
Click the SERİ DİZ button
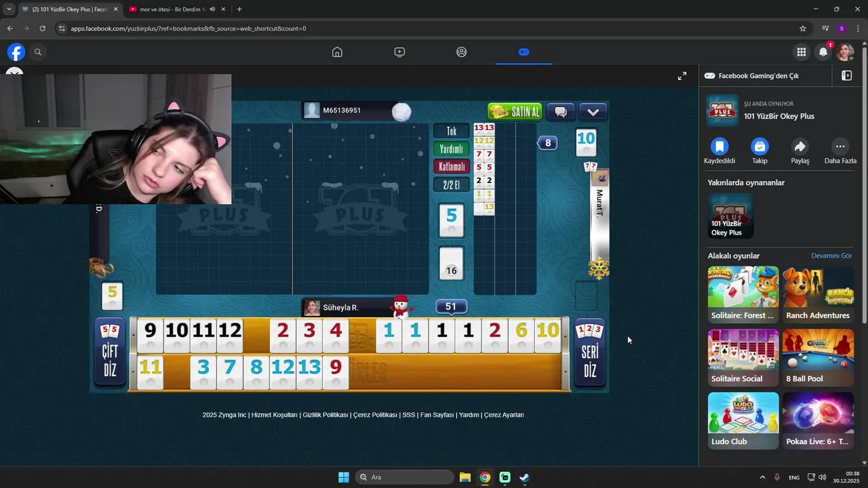click(590, 352)
